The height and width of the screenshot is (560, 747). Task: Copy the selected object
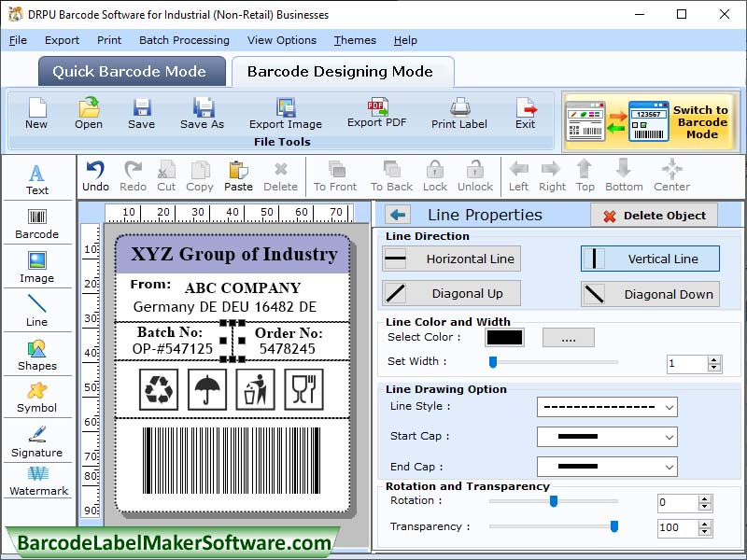[200, 176]
